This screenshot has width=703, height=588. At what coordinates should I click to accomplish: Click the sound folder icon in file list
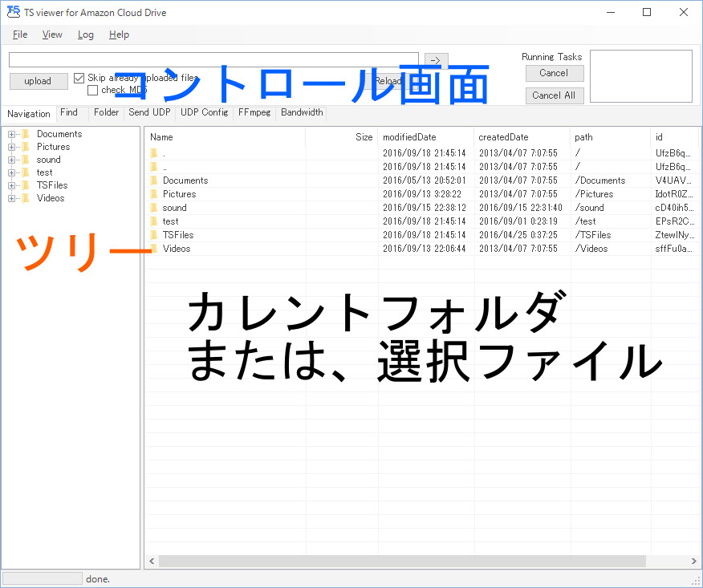154,208
